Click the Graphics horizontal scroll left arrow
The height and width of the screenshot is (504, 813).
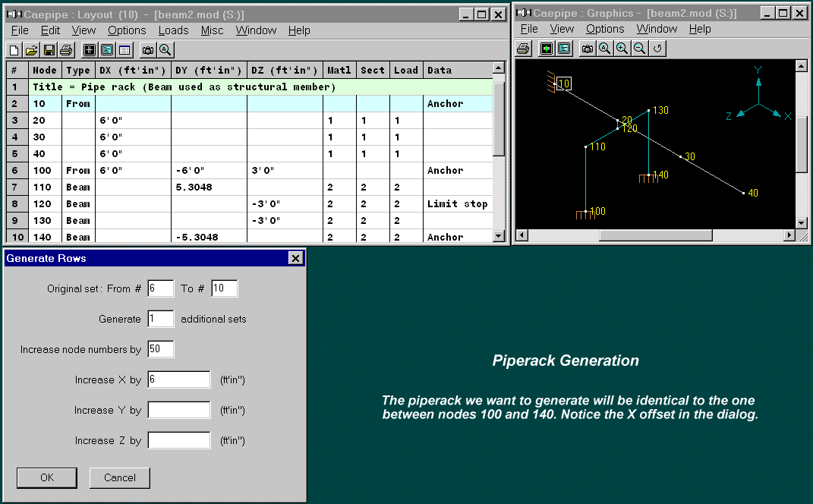click(x=522, y=235)
